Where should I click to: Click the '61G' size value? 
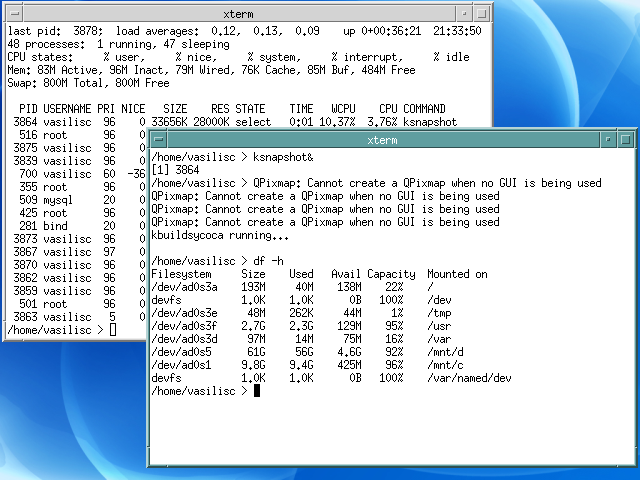point(256,352)
